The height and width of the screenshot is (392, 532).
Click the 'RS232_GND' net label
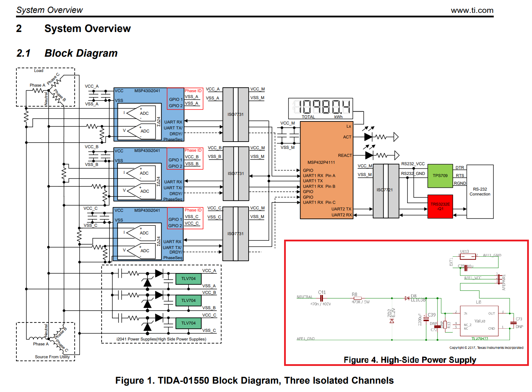click(x=413, y=174)
